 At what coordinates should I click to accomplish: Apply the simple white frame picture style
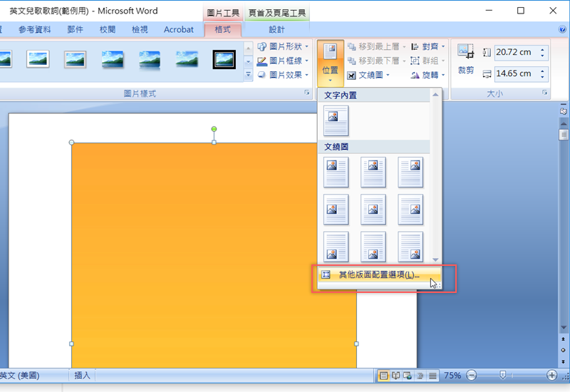point(38,59)
